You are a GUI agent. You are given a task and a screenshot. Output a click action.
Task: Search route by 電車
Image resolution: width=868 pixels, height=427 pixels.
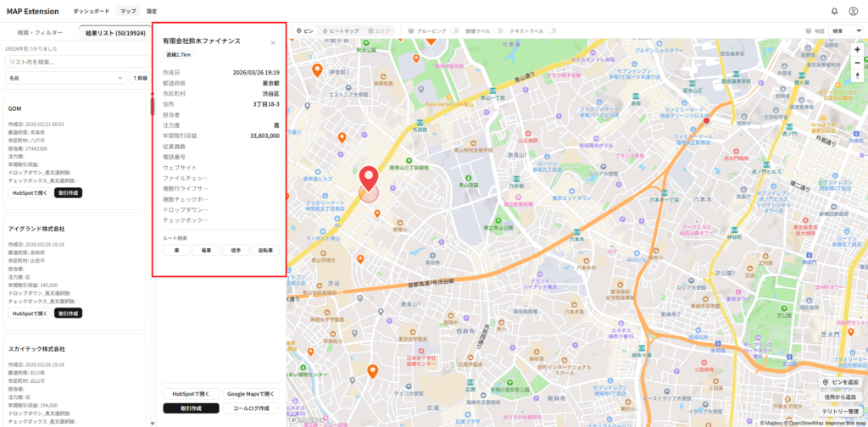pos(207,251)
